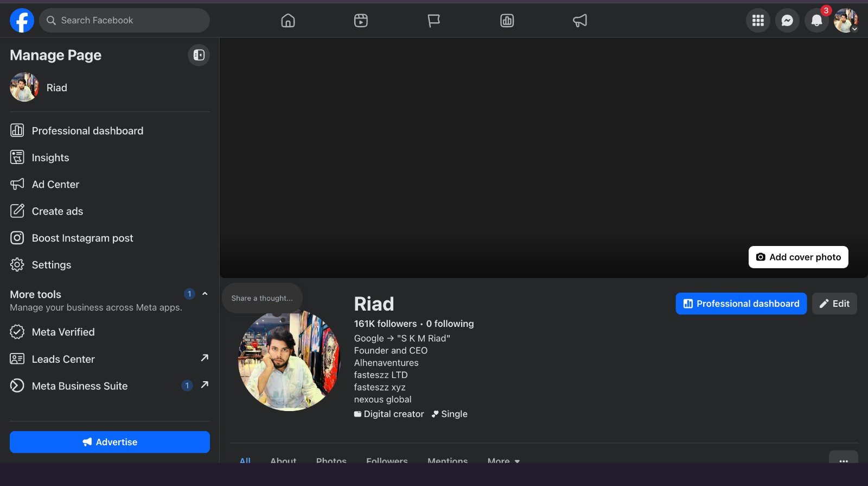Viewport: 868px width, 486px height.
Task: Click the Create ads pencil icon
Action: tap(17, 211)
